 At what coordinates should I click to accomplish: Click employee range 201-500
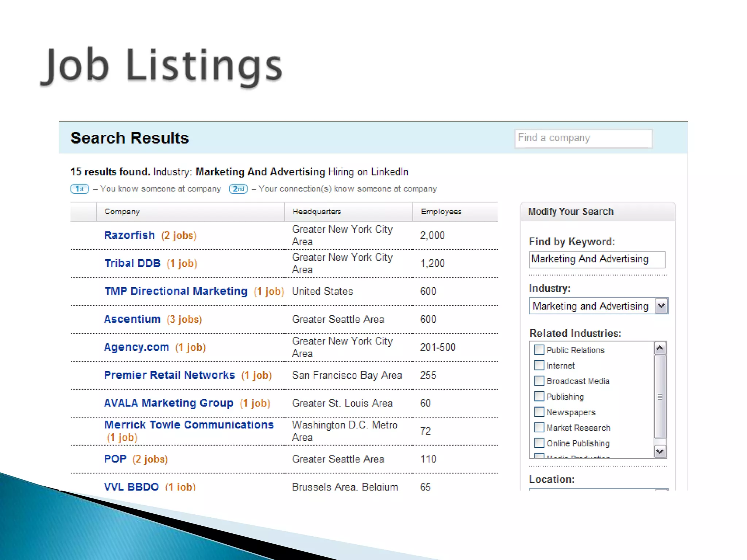(x=438, y=347)
